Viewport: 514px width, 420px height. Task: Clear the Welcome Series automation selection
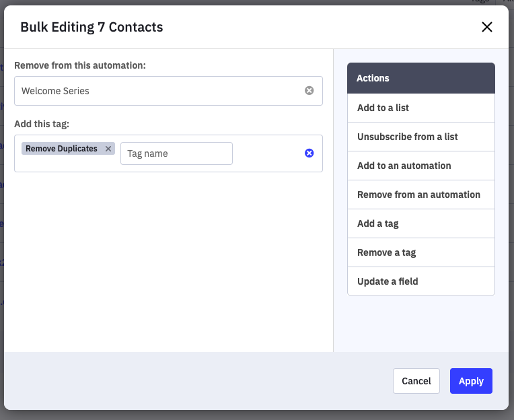click(309, 91)
